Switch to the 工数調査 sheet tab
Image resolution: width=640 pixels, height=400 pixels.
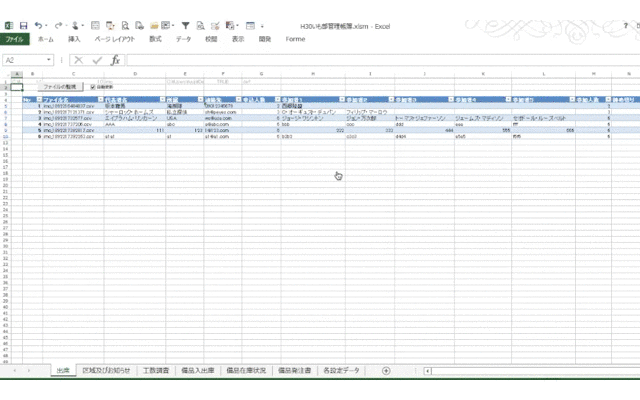pyautogui.click(x=157, y=371)
